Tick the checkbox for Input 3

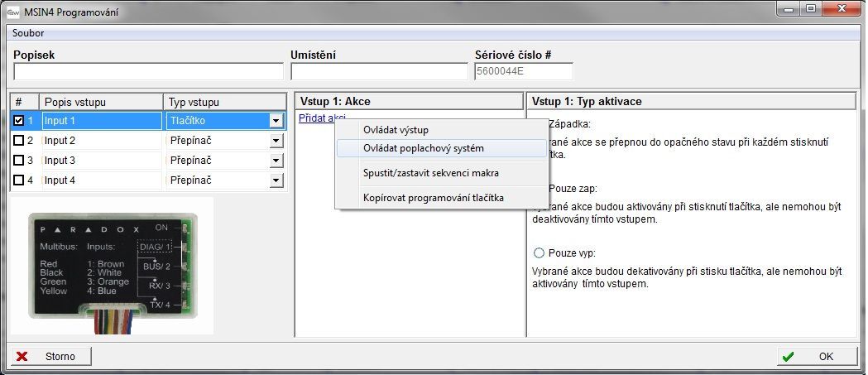[x=19, y=161]
